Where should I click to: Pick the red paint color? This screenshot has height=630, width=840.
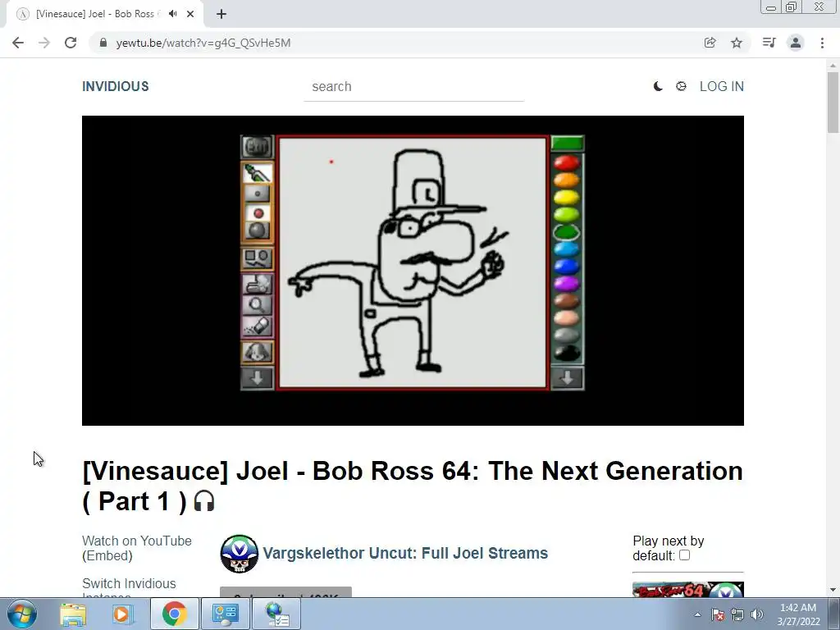[x=566, y=163]
